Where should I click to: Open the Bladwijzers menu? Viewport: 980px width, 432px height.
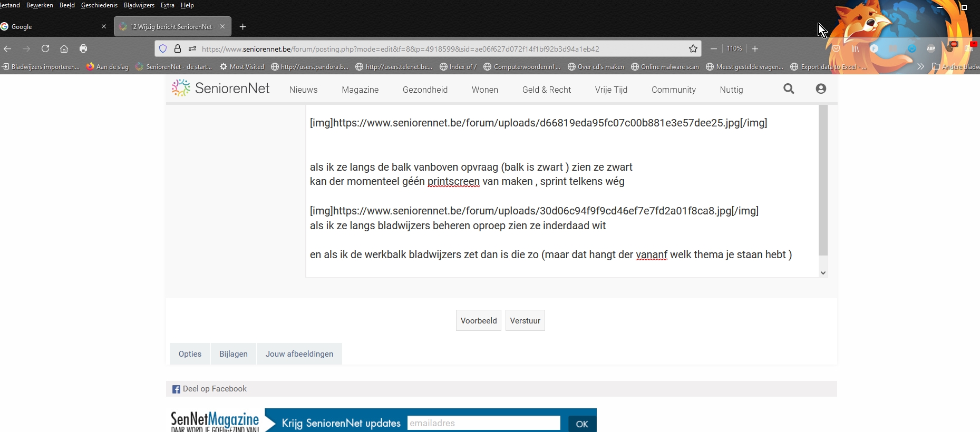click(x=139, y=5)
